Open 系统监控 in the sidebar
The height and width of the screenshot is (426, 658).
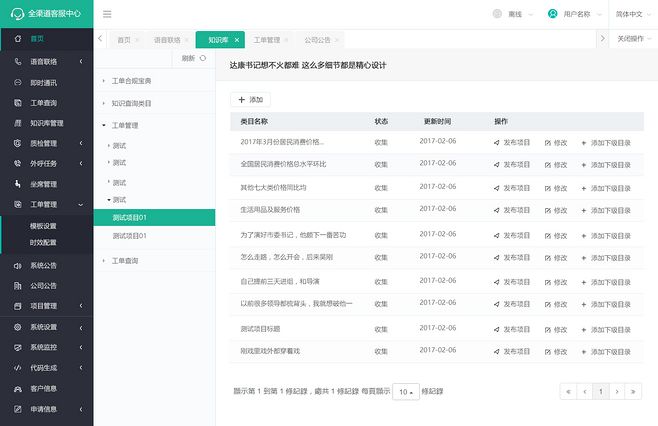[x=43, y=347]
